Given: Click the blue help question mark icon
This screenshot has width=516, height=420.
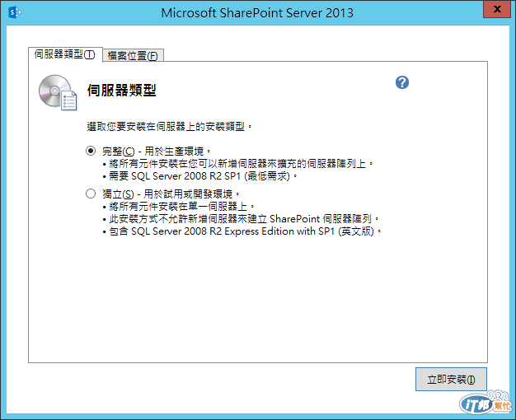Looking at the screenshot, I should pyautogui.click(x=402, y=82).
